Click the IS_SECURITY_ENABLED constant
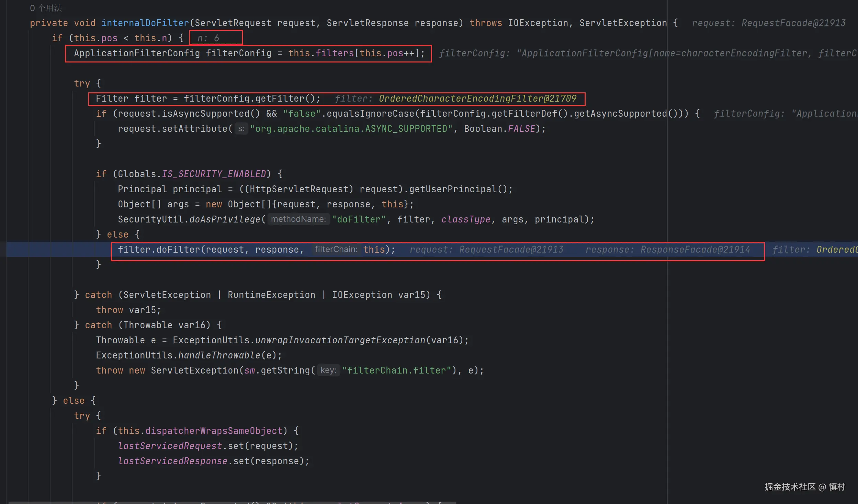Viewport: 858px width, 504px height. click(214, 174)
